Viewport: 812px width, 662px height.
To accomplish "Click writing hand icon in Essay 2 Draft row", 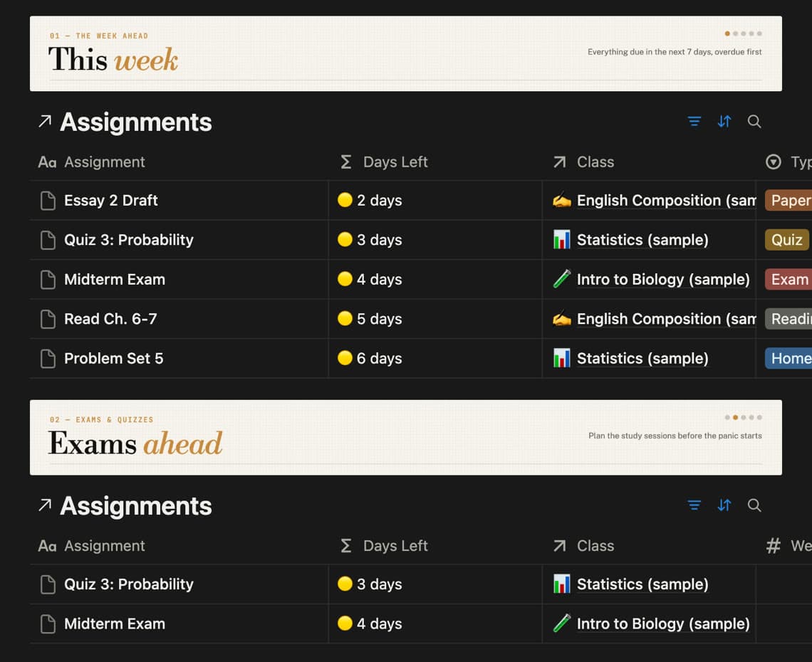I will click(561, 200).
